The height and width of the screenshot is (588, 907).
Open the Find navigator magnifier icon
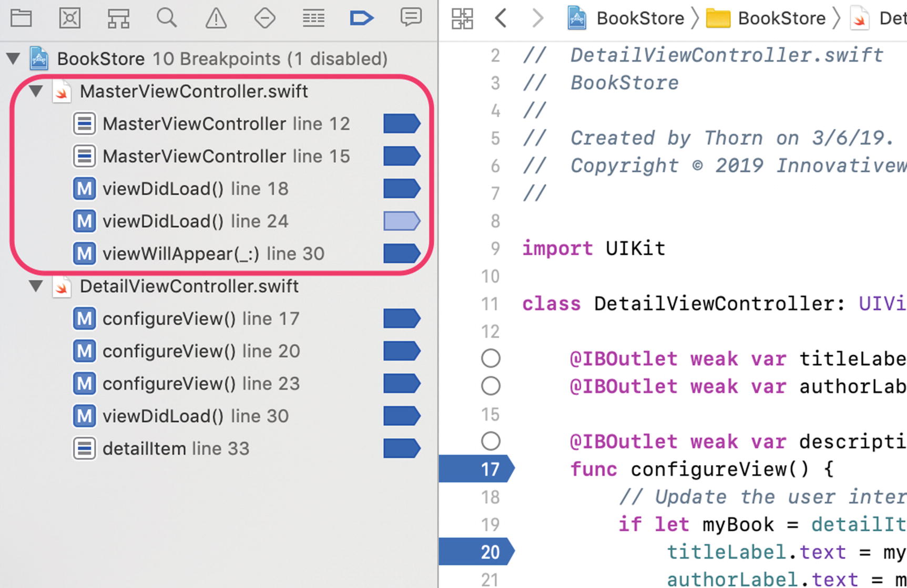point(167,18)
